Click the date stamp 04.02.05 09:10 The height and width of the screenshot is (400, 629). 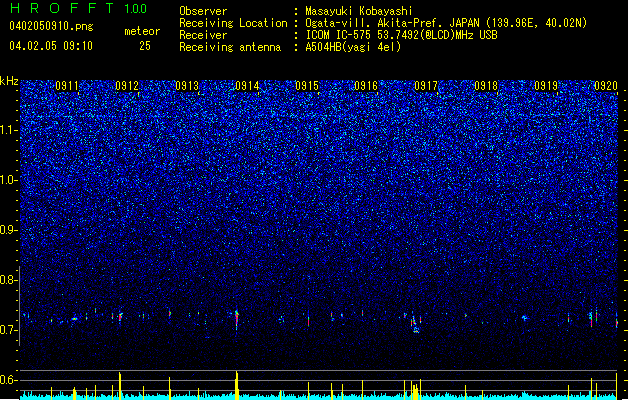pyautogui.click(x=51, y=46)
